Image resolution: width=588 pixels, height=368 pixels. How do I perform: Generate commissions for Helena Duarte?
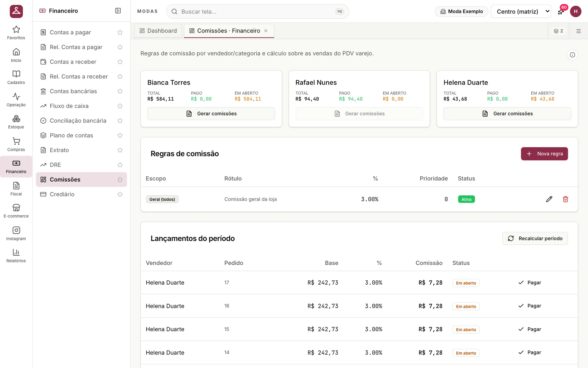point(507,113)
